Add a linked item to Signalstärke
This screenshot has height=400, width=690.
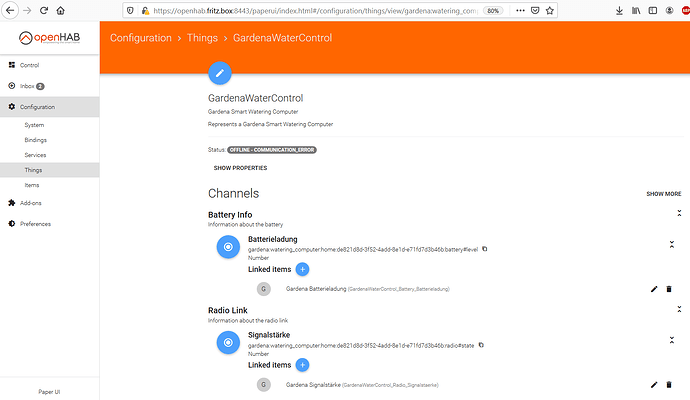[x=302, y=365]
